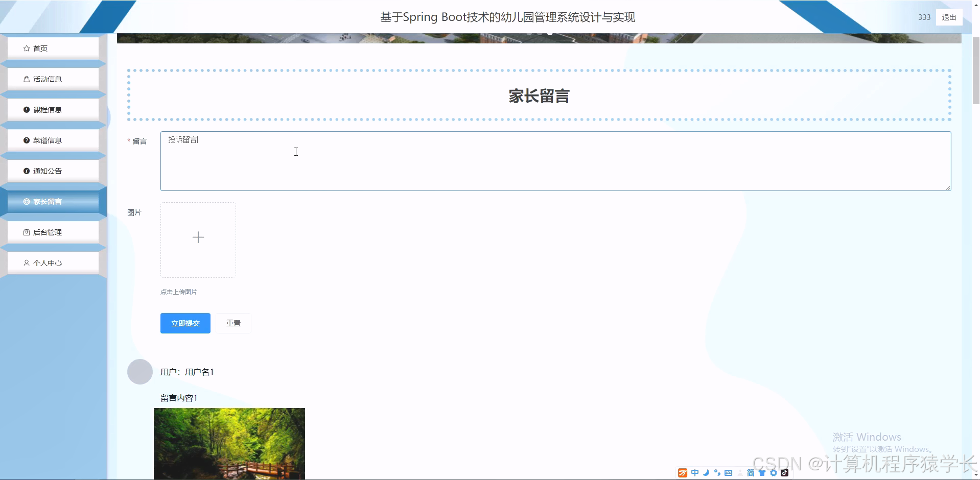Screen dimensions: 980x480
Task: Click the person icon next to 个人中心
Action: (x=27, y=262)
